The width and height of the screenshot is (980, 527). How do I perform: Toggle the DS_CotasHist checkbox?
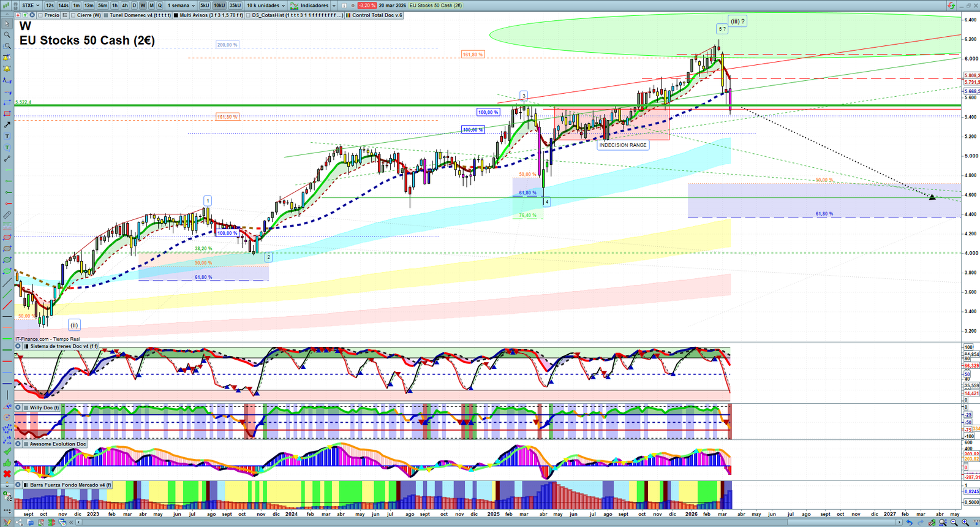(249, 15)
